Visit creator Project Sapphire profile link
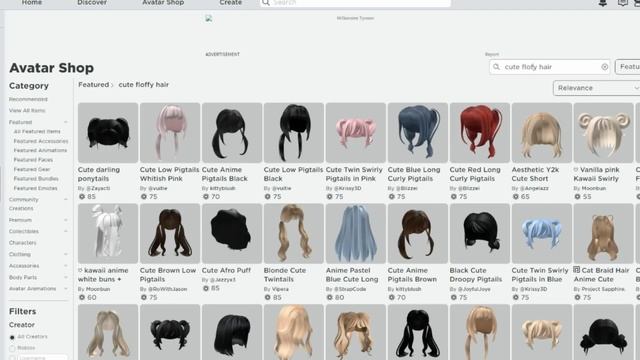640x360 pixels. [603, 289]
